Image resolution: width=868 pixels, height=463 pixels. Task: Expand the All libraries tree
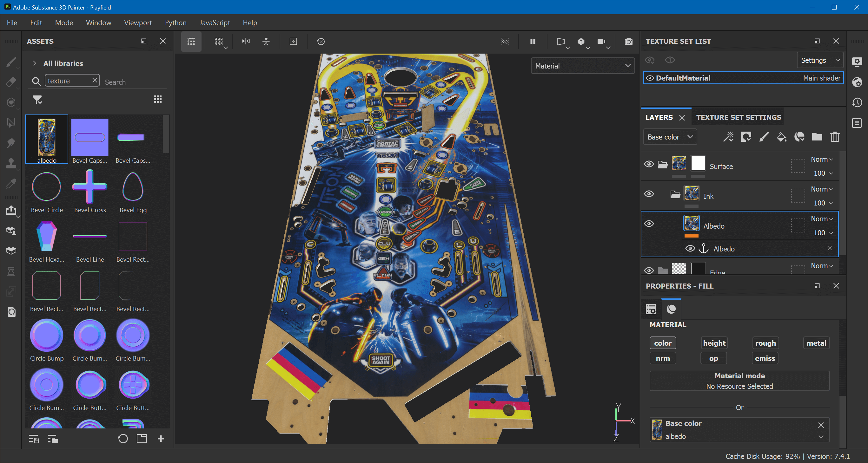[34, 63]
